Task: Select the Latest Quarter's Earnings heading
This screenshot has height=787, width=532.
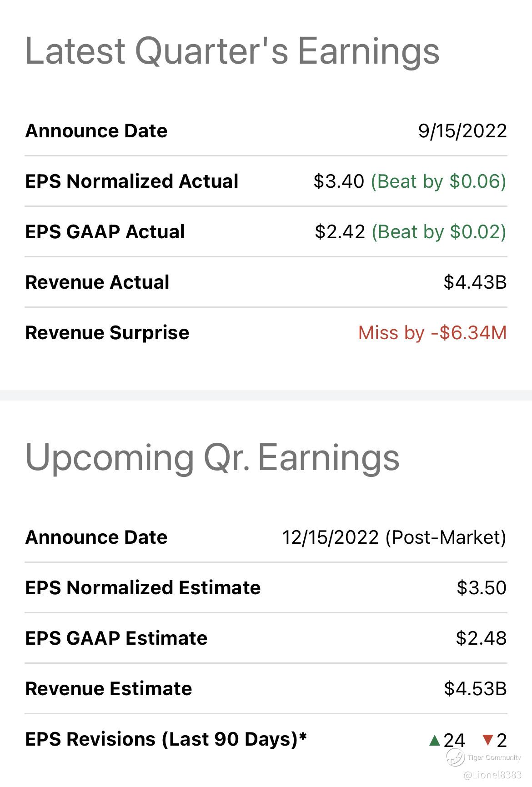Action: (232, 50)
